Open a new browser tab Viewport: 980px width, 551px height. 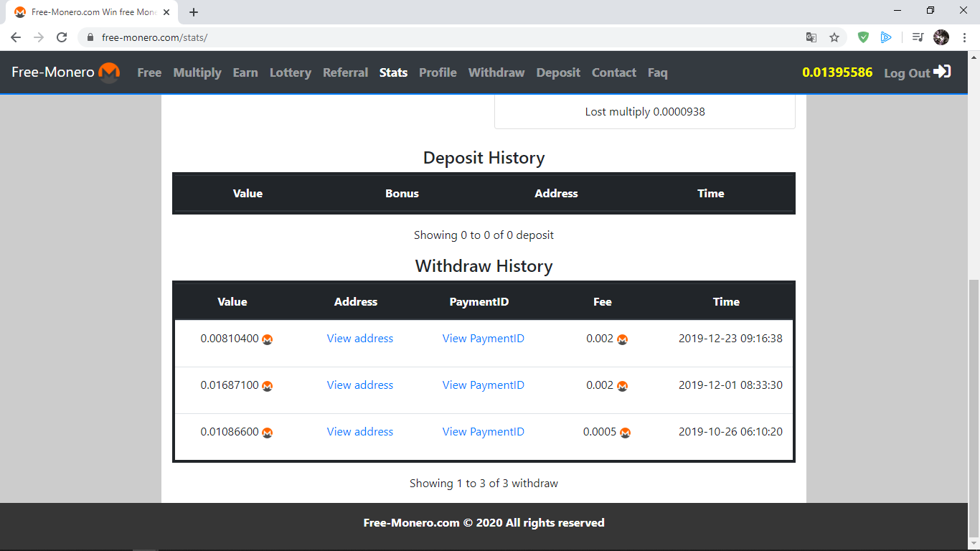(194, 12)
